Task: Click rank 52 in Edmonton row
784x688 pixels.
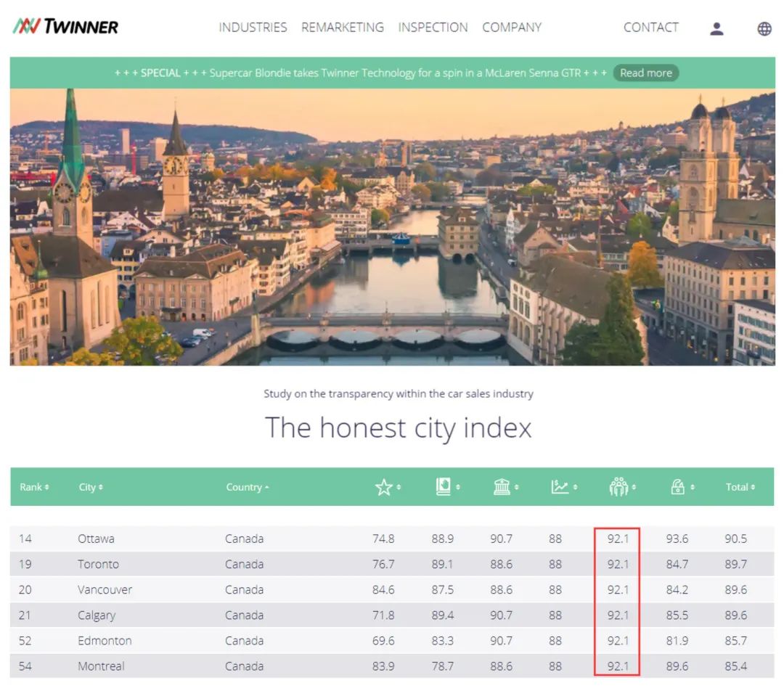Action: click(25, 641)
